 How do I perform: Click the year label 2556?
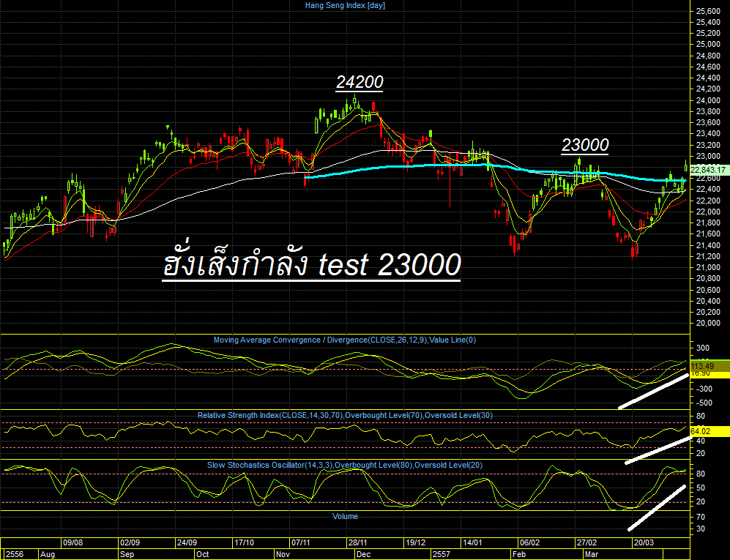15,554
